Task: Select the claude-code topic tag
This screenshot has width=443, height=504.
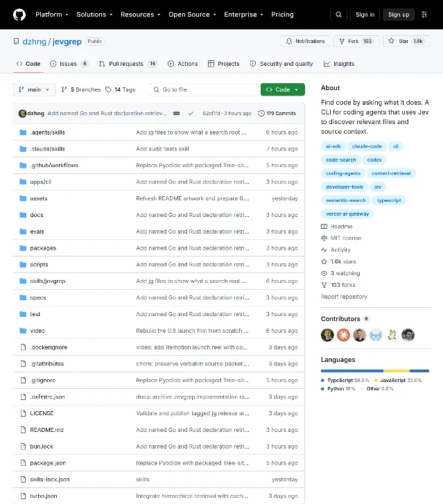Action: pos(367,146)
